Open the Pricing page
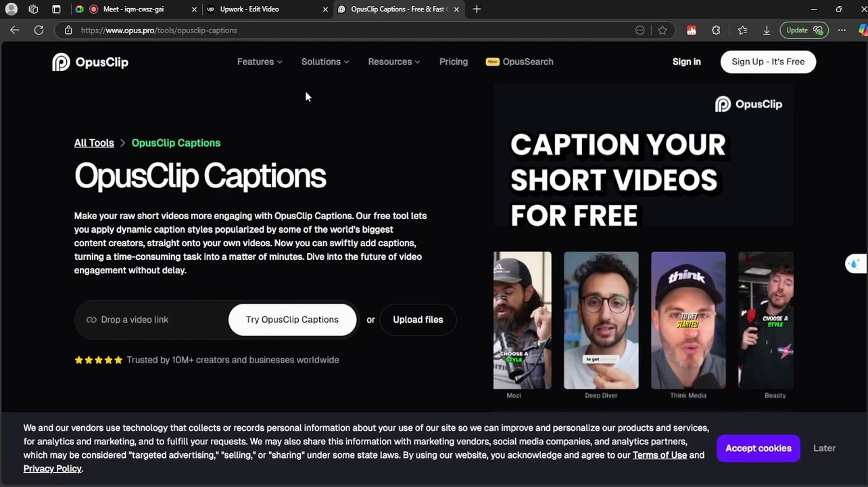868x487 pixels. [454, 62]
